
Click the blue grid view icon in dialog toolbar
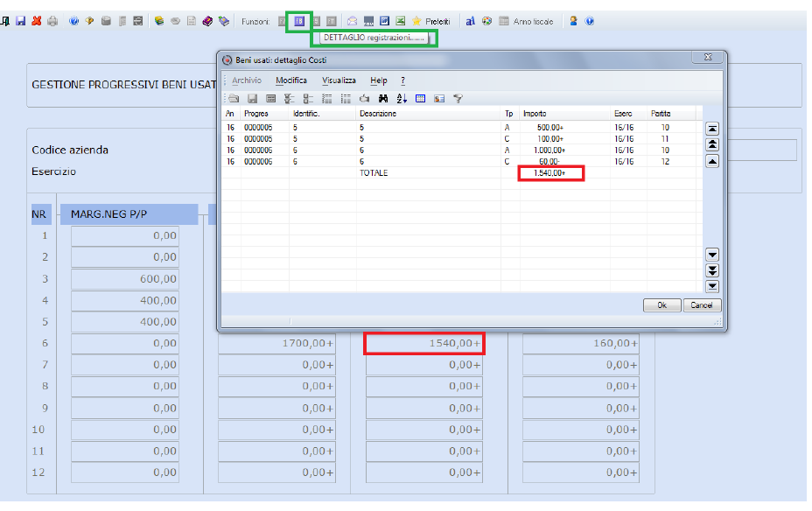pyautogui.click(x=421, y=98)
